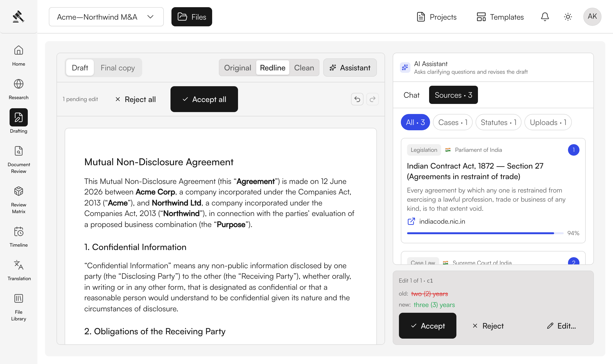Open Translation in the sidebar
The image size is (613, 364).
19,270
